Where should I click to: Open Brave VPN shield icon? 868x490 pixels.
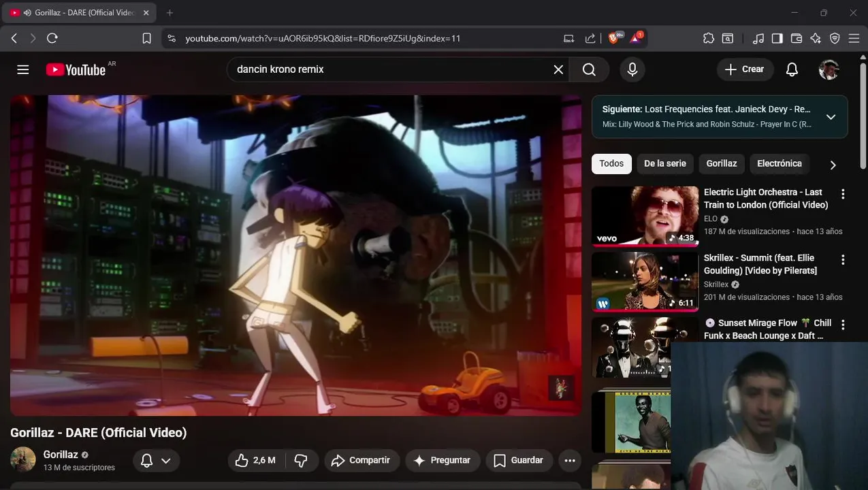pyautogui.click(x=835, y=39)
